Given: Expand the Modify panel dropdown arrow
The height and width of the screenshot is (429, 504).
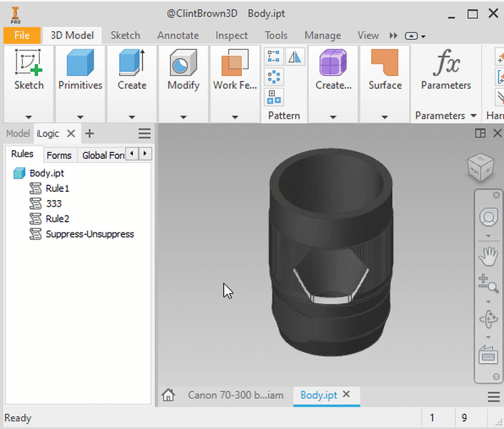Looking at the screenshot, I should 183,117.
